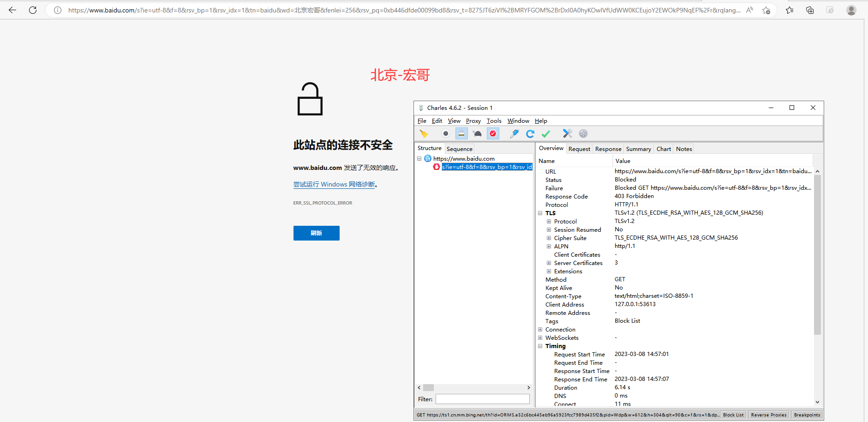Add this page to favorites star icon
Viewport: 868px width, 422px height.
click(x=766, y=10)
